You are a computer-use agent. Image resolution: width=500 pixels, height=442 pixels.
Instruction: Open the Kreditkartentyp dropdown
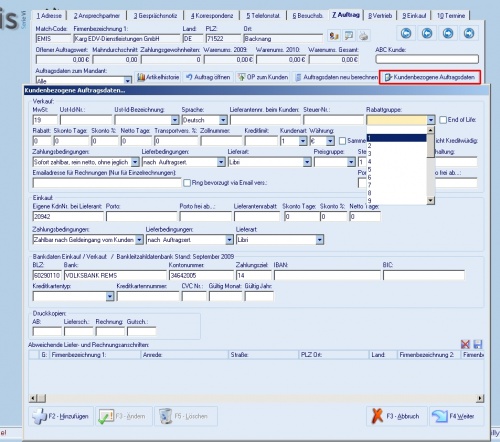[110, 296]
